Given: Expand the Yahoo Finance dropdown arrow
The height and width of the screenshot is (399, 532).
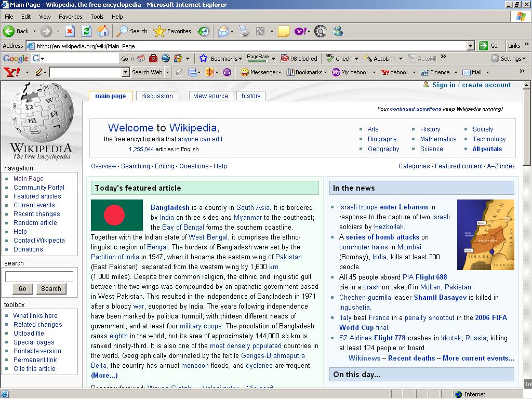Looking at the screenshot, I should coord(456,72).
